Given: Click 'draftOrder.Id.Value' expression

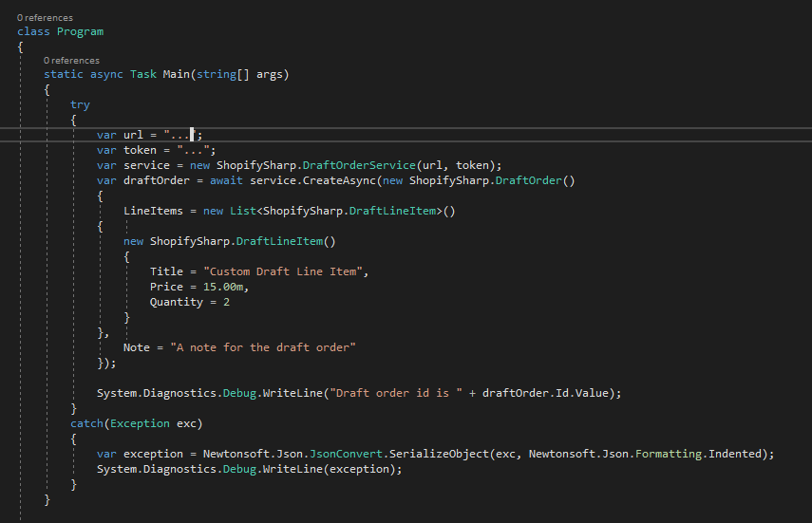Looking at the screenshot, I should (545, 393).
